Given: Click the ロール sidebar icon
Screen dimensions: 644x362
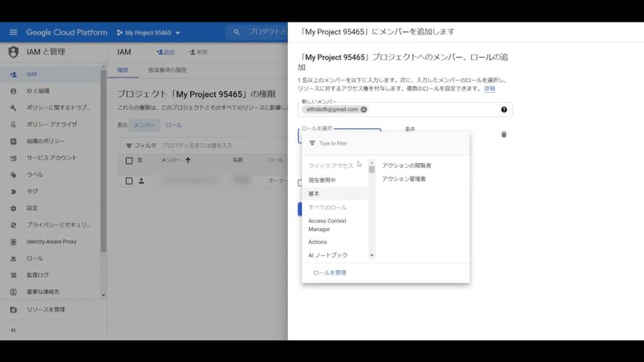Looking at the screenshot, I should coord(13,259).
